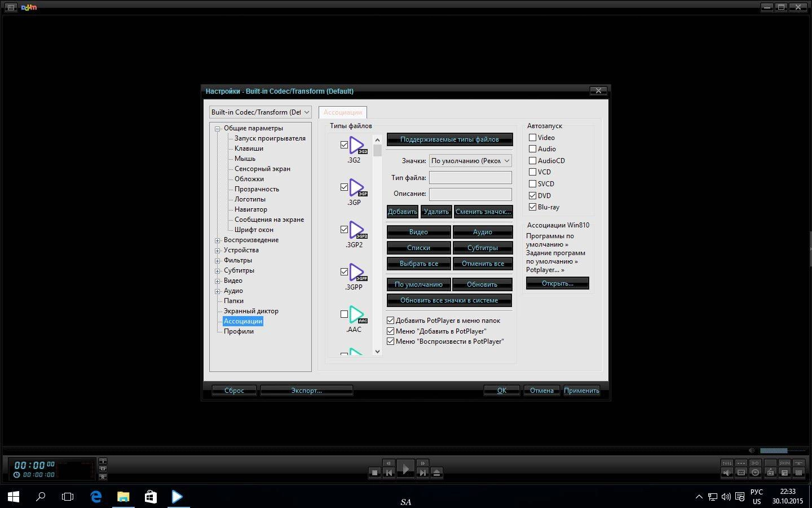Click Обновить все значки в системе

tap(449, 300)
